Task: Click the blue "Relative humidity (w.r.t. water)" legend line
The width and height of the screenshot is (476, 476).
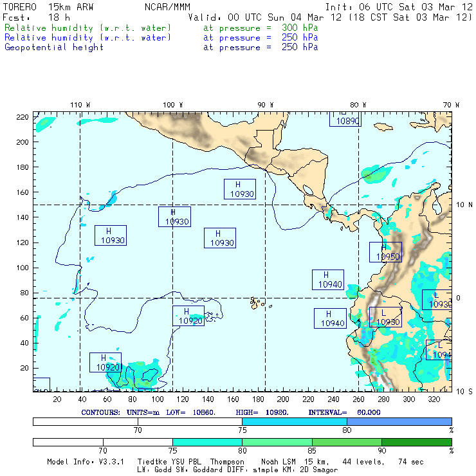Action: 87,38
